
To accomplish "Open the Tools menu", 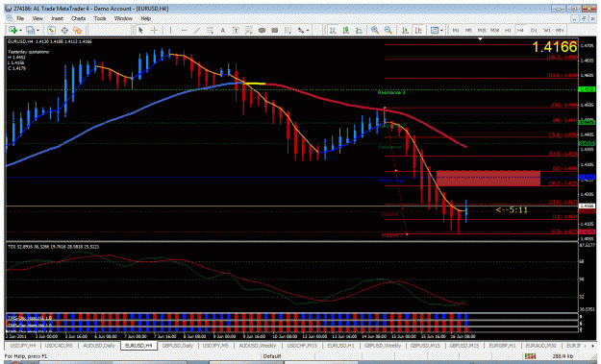I will (x=100, y=18).
